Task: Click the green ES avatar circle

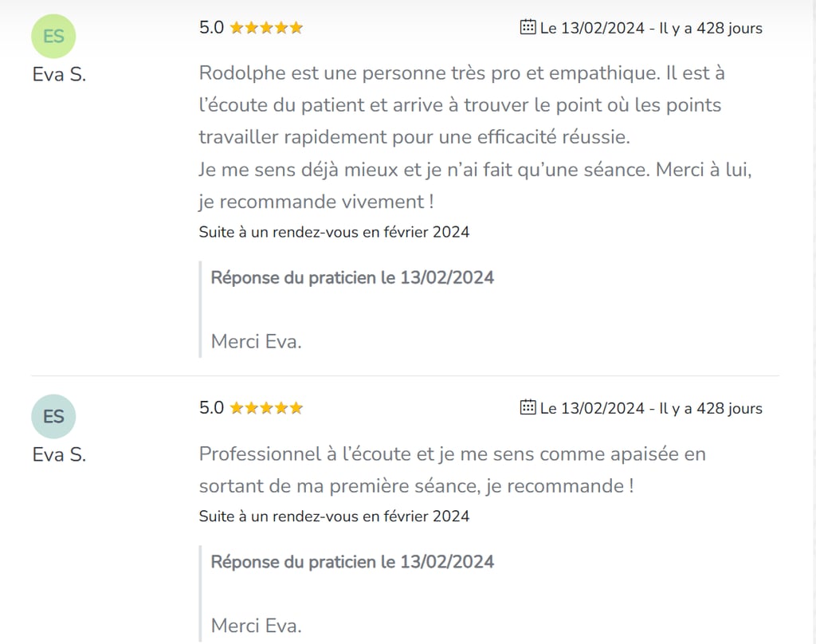Action: 53,37
